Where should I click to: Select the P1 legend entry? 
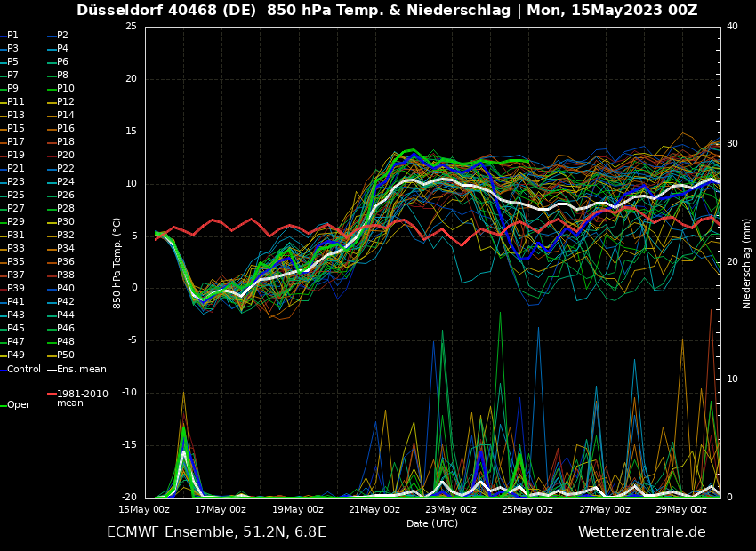[12, 36]
